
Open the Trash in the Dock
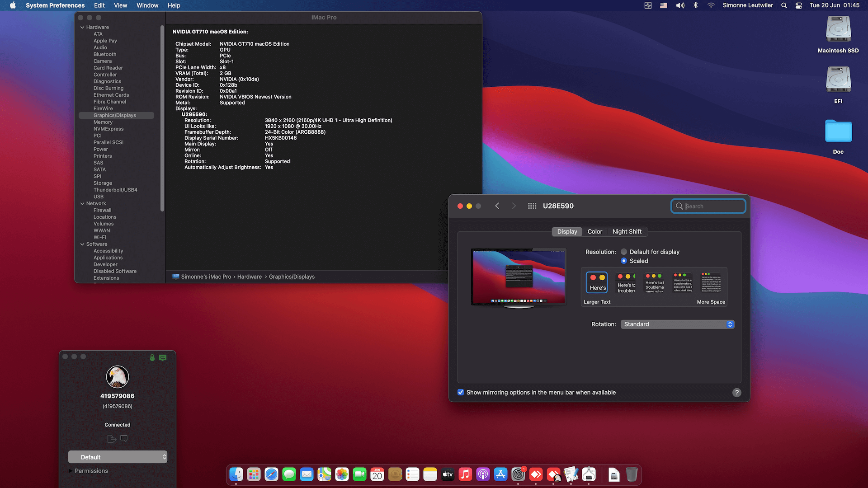tap(632, 474)
